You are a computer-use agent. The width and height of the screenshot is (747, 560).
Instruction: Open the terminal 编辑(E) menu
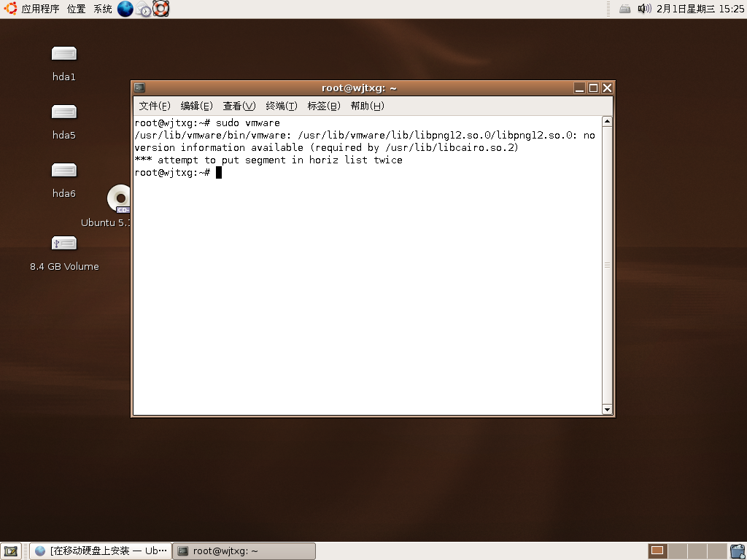pos(196,106)
